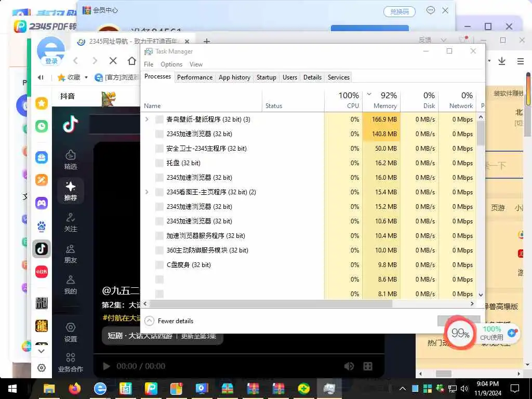Sort processes by the Disk column

point(420,100)
